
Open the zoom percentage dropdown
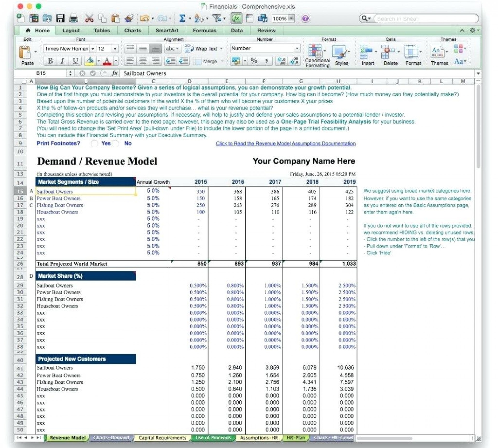tap(291, 18)
